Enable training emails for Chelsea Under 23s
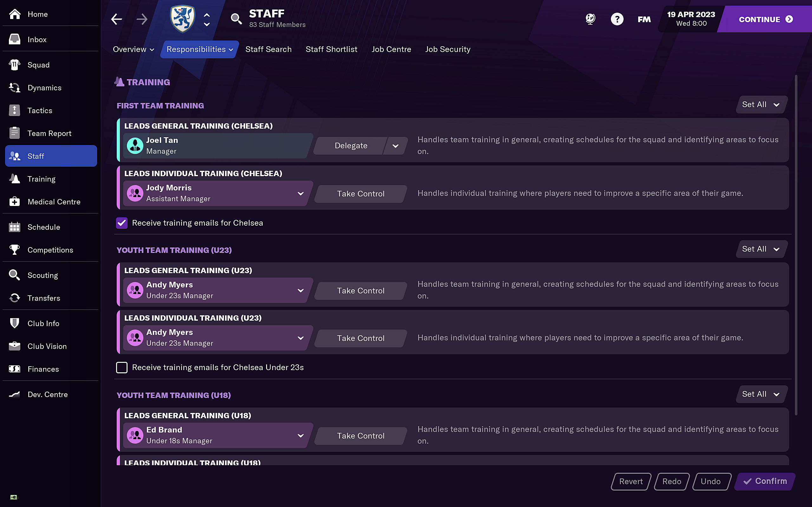Image resolution: width=812 pixels, height=507 pixels. click(x=122, y=368)
